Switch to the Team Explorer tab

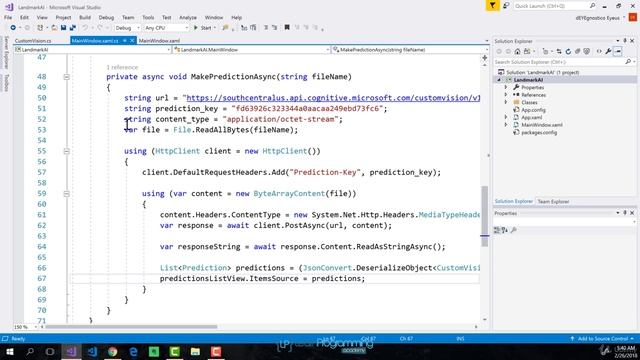pyautogui.click(x=553, y=202)
